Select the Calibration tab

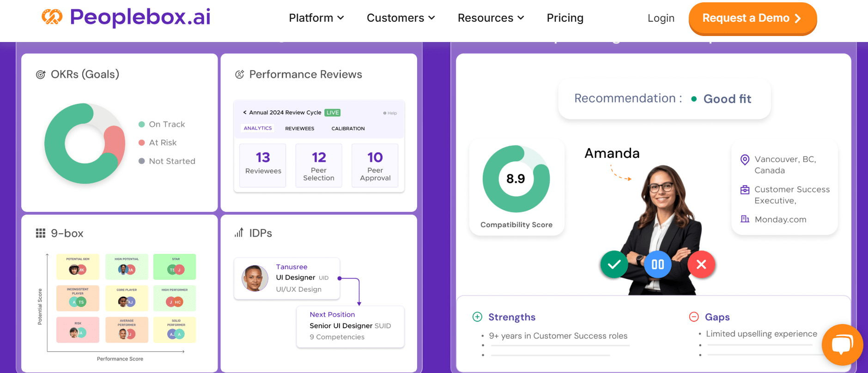347,128
